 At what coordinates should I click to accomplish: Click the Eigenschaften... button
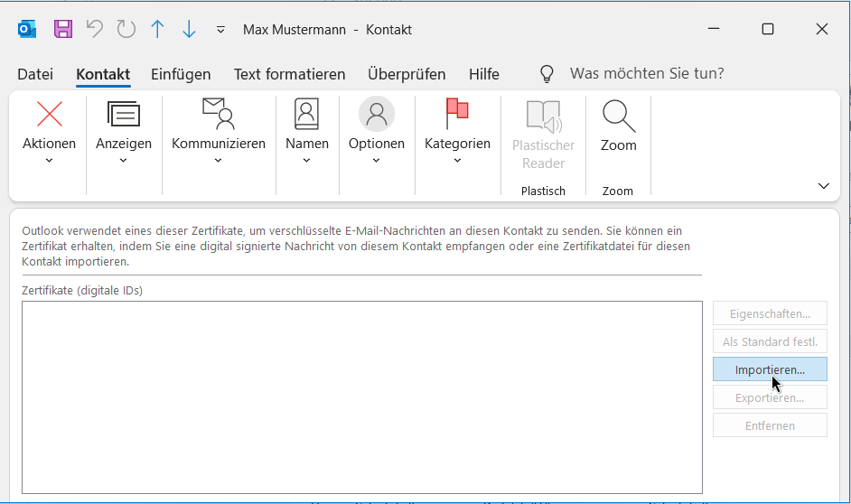(x=770, y=313)
